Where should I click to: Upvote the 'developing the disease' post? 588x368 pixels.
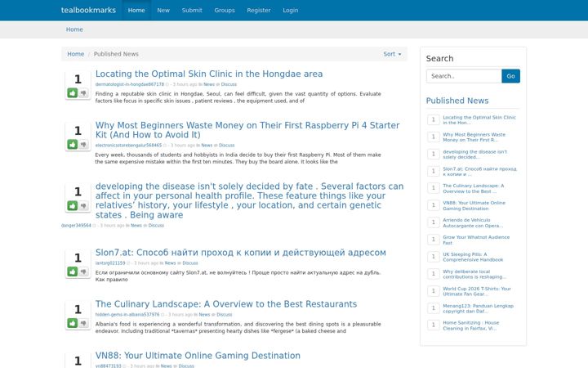click(73, 205)
